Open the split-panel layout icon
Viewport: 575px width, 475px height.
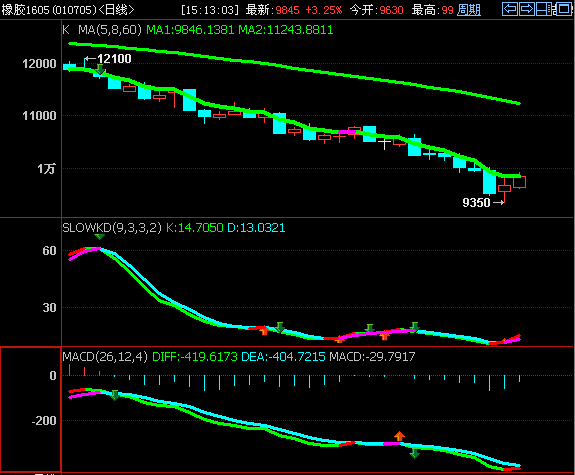pyautogui.click(x=545, y=9)
